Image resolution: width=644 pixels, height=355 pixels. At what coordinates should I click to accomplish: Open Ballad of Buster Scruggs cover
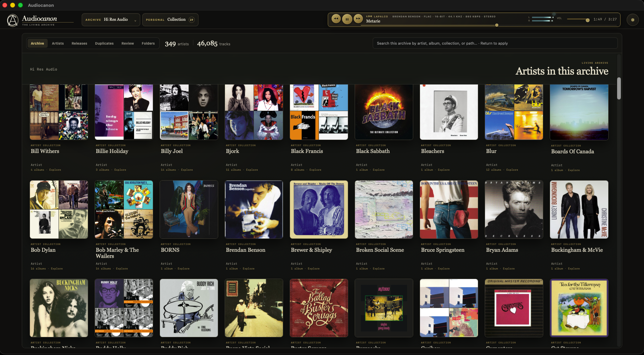(319, 308)
